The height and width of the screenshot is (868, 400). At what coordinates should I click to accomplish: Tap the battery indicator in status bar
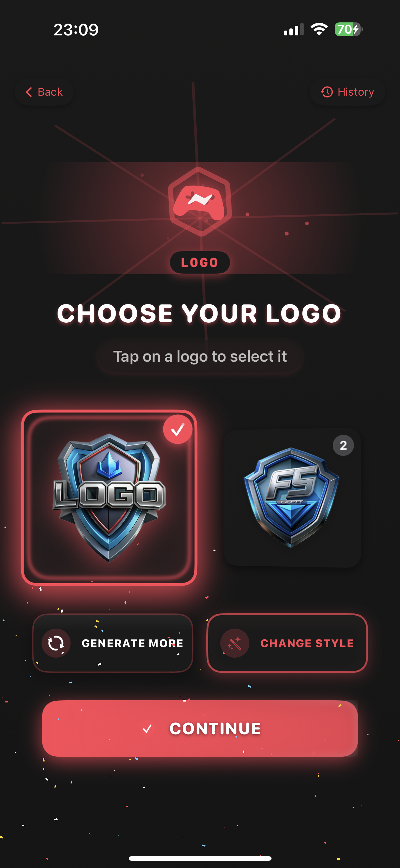tap(348, 29)
